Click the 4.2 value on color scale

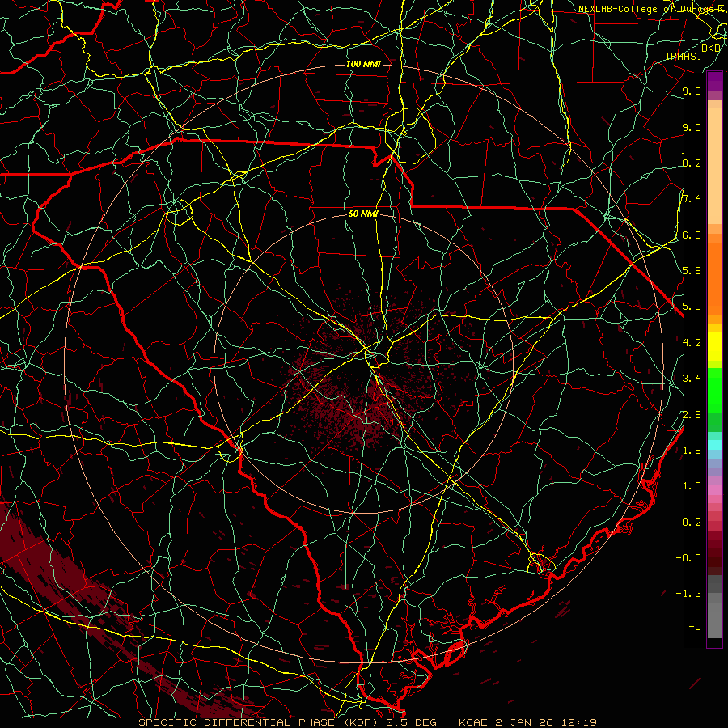click(692, 343)
